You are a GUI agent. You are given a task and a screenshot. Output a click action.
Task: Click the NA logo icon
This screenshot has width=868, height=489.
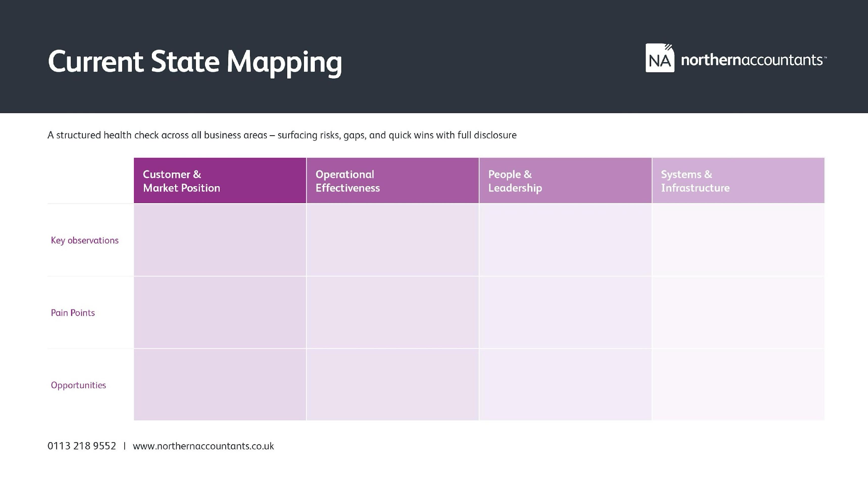[x=659, y=58]
